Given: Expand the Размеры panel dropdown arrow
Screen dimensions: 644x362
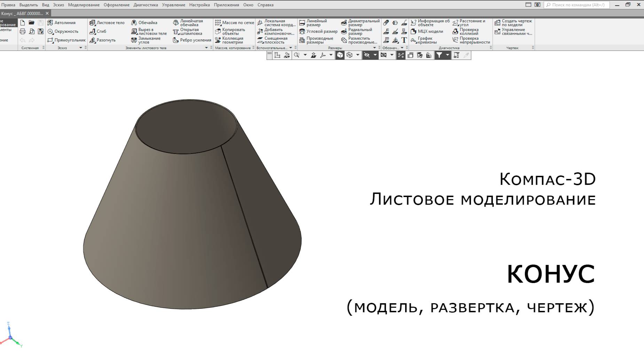Looking at the screenshot, I should coord(375,48).
